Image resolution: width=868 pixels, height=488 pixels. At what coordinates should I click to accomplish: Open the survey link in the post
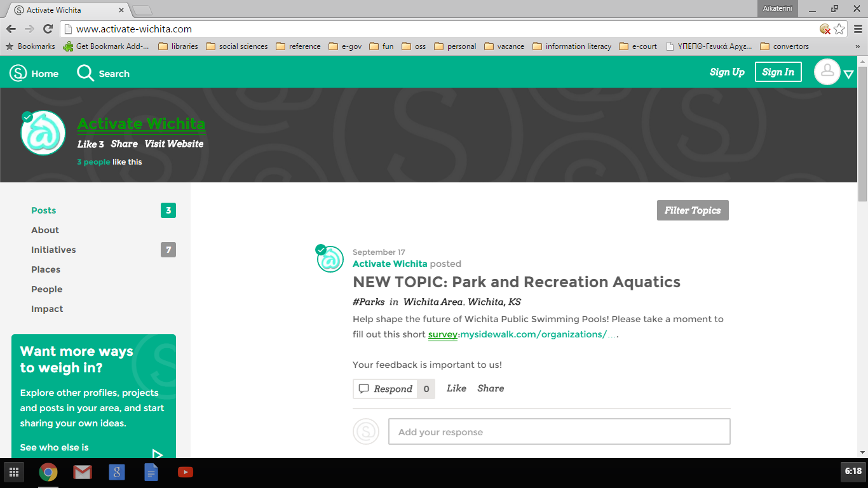tap(443, 334)
